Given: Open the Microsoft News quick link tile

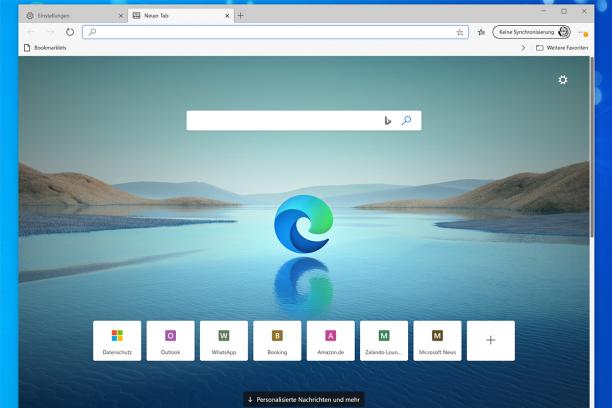Looking at the screenshot, I should click(x=437, y=341).
